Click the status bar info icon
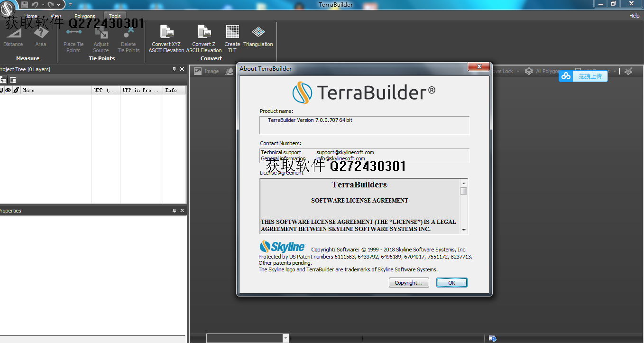Viewport: 644px width, 343px height. point(492,338)
